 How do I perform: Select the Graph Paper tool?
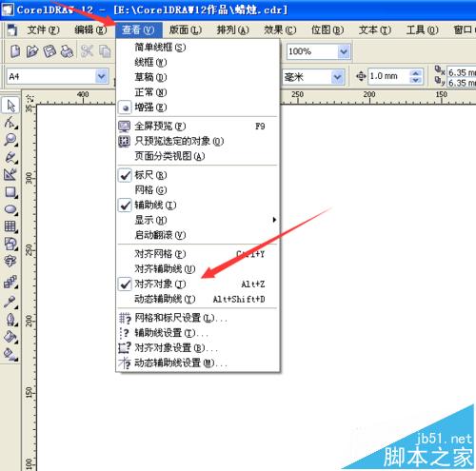pyautogui.click(x=10, y=226)
